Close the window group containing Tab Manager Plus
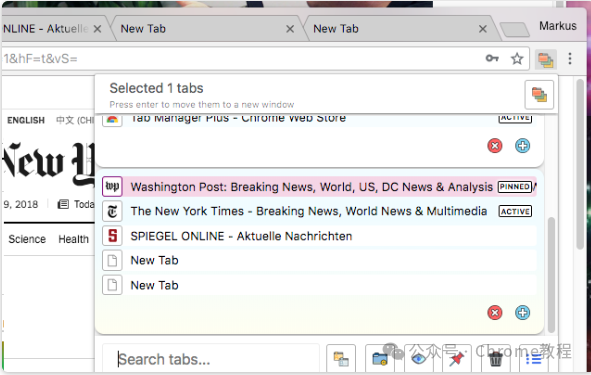The height and width of the screenshot is (375, 591). 495,146
